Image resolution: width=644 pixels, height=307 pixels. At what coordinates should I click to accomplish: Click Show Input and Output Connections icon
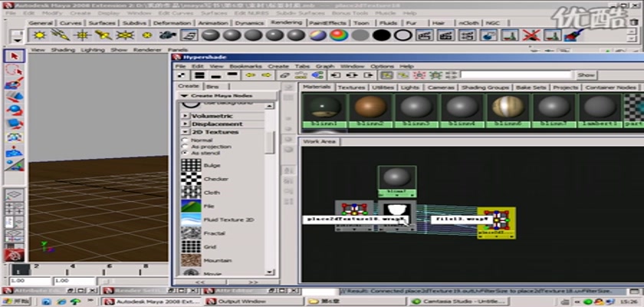coord(352,75)
